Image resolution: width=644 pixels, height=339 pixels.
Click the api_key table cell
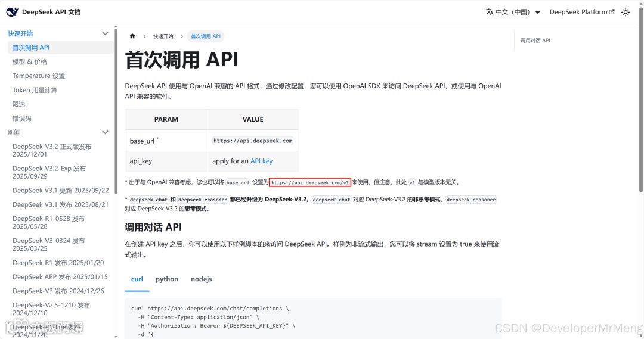pos(166,161)
